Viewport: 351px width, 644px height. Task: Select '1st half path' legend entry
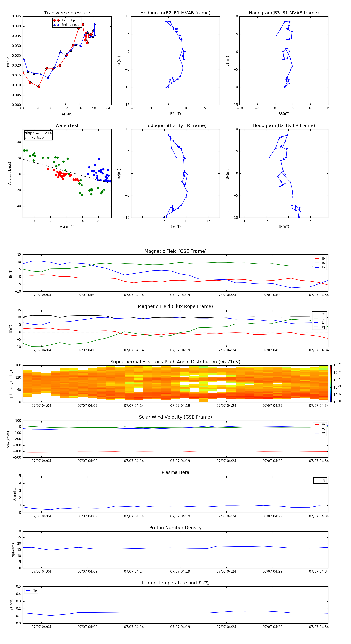[x=67, y=20]
